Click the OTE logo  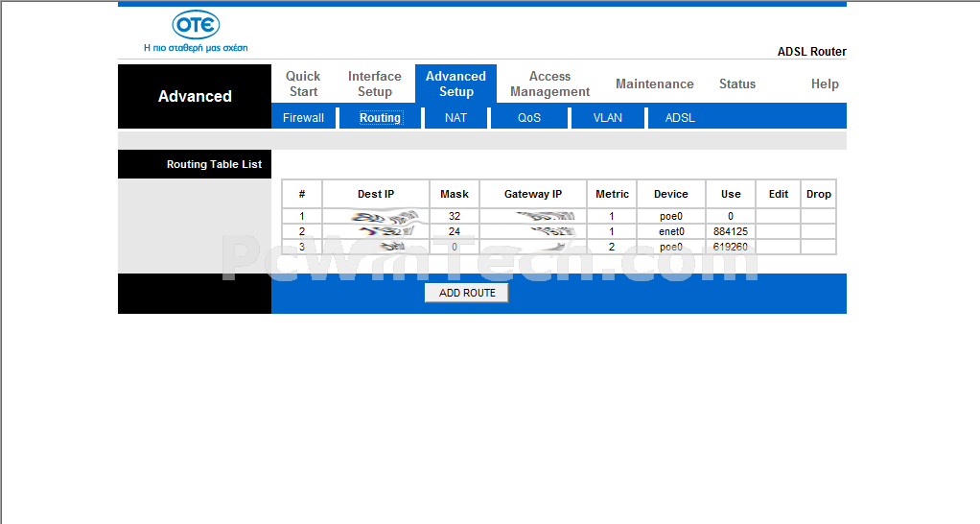pos(196,25)
